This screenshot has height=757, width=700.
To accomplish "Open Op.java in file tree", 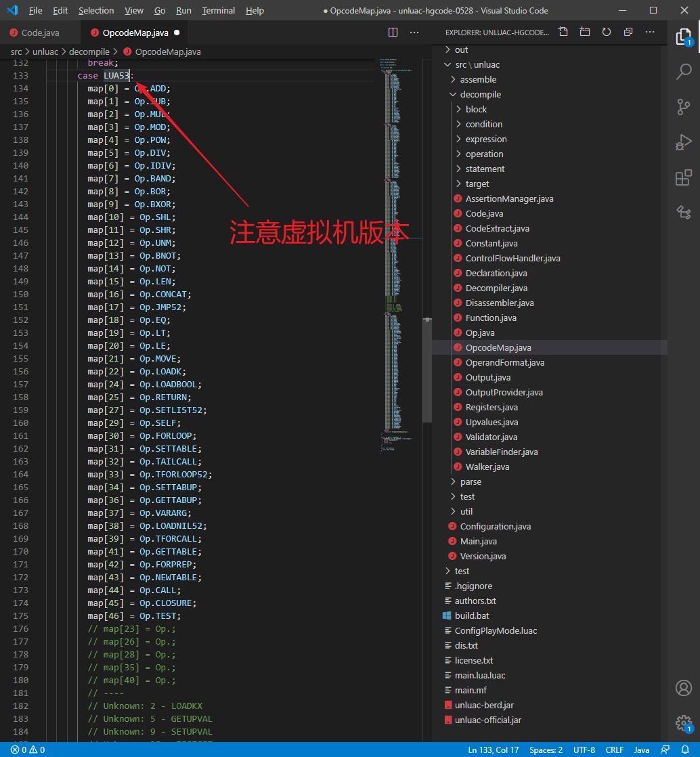I will [x=480, y=333].
